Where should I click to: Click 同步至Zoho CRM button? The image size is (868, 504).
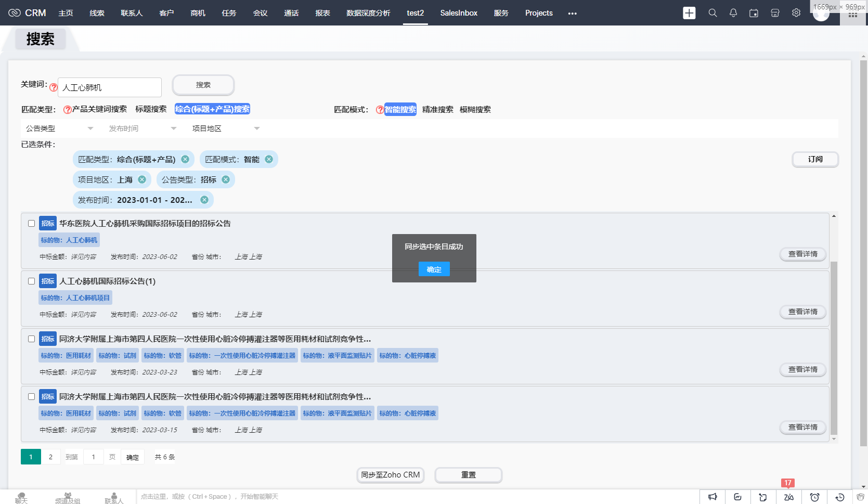pyautogui.click(x=390, y=475)
